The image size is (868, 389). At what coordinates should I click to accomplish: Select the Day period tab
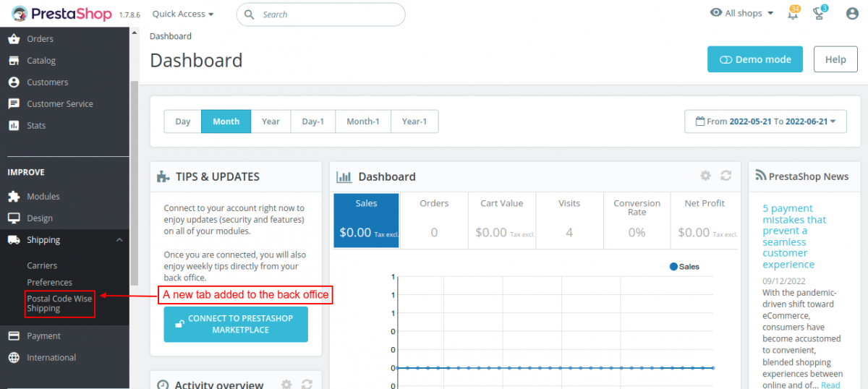coord(183,121)
